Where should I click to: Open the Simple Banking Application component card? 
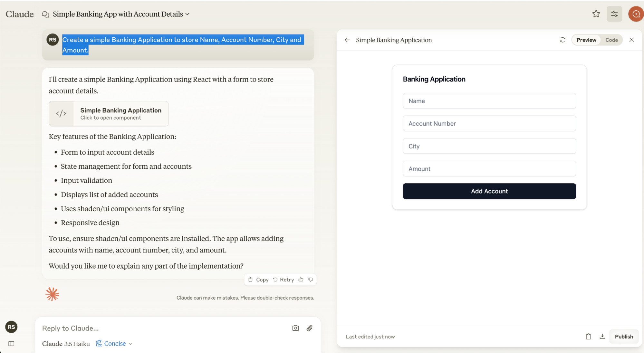[x=109, y=114]
